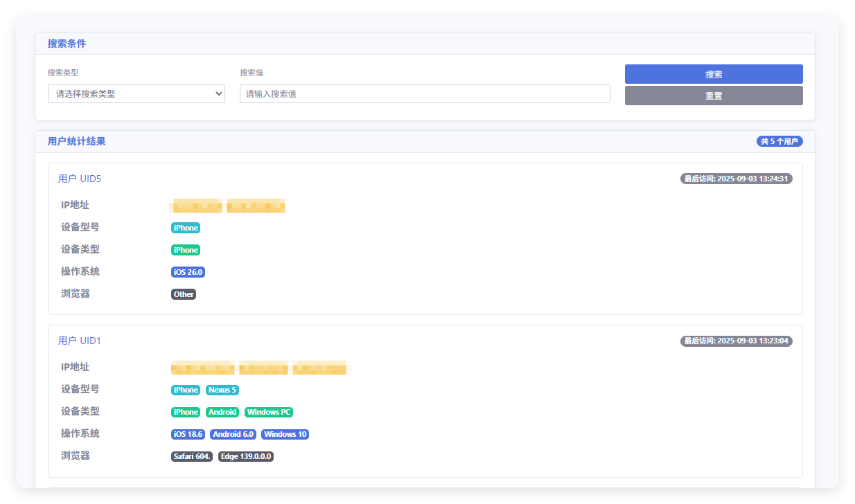Click the Nexus 5 device tag
Image resolution: width=855 pixels, height=504 pixels.
[x=222, y=390]
